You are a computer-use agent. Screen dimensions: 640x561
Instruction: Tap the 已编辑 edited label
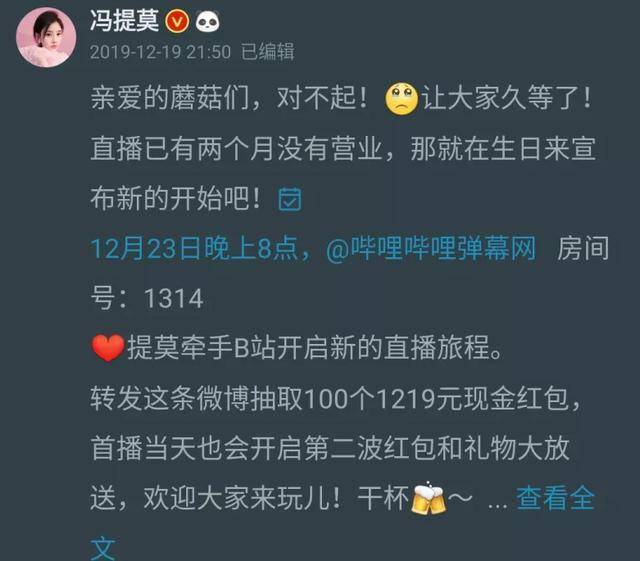pos(267,52)
